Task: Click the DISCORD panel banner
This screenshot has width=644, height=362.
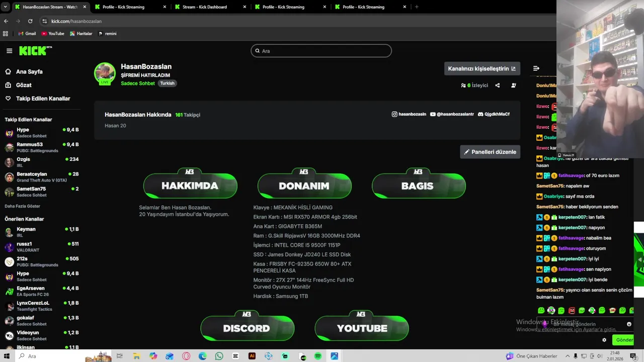Action: click(x=247, y=326)
